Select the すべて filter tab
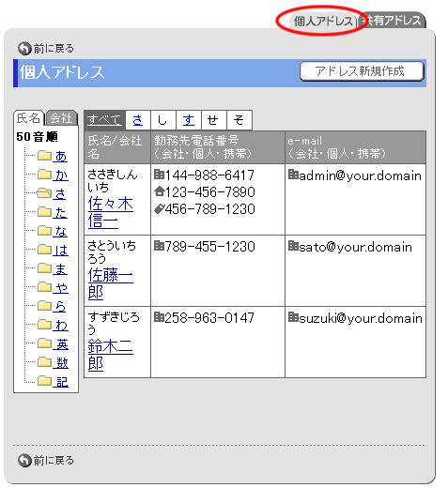 [x=104, y=120]
